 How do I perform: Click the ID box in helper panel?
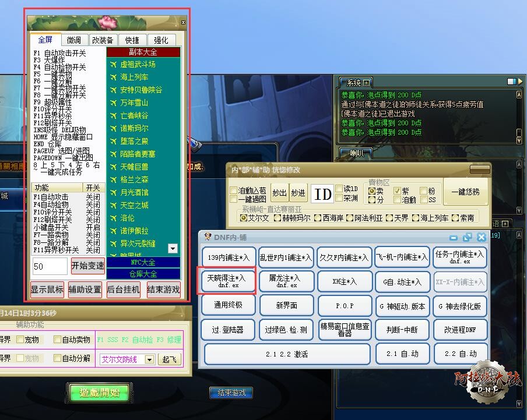[x=322, y=194]
